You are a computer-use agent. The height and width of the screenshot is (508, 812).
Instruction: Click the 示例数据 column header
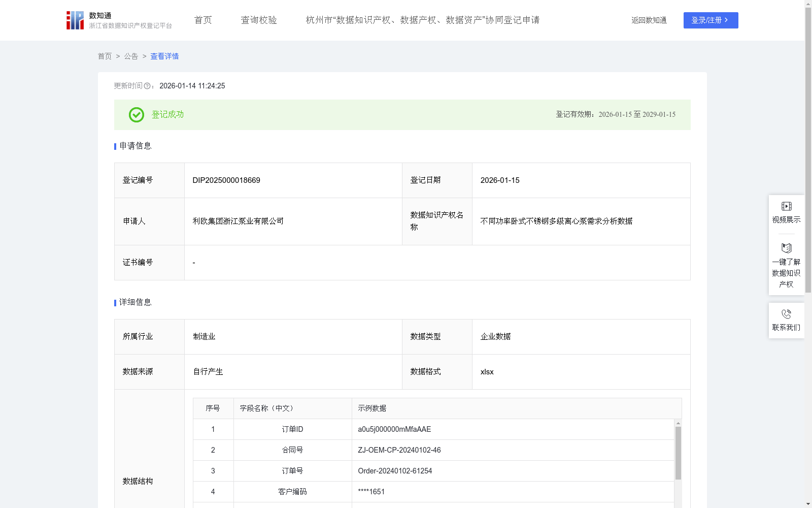517,408
